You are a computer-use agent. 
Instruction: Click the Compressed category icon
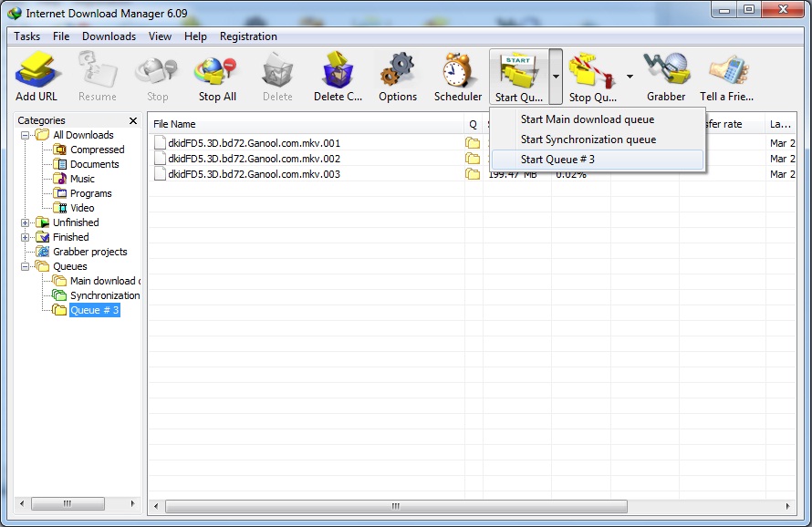click(60, 150)
